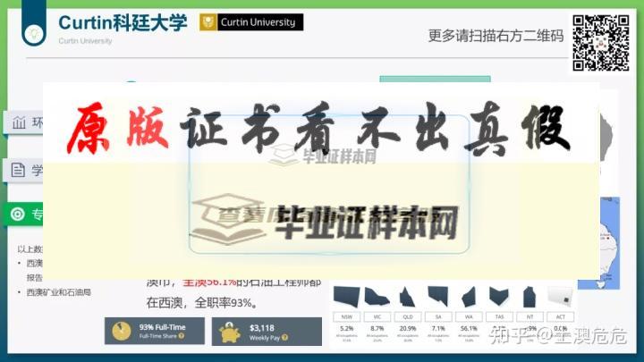This screenshot has height=362, width=644.
Task: Click the small grey 'Curtin University' subtitle
Action: coord(85,41)
